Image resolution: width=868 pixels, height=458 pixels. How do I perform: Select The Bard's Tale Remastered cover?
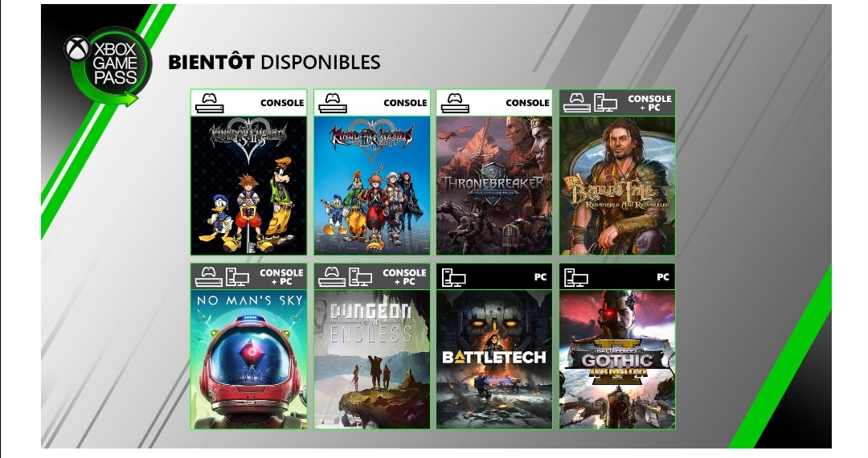[617, 186]
